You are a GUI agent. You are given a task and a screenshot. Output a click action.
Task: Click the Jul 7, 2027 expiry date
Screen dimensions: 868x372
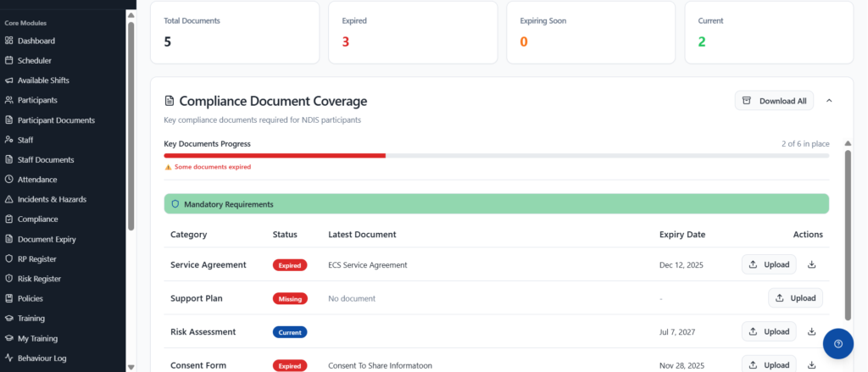coord(677,332)
